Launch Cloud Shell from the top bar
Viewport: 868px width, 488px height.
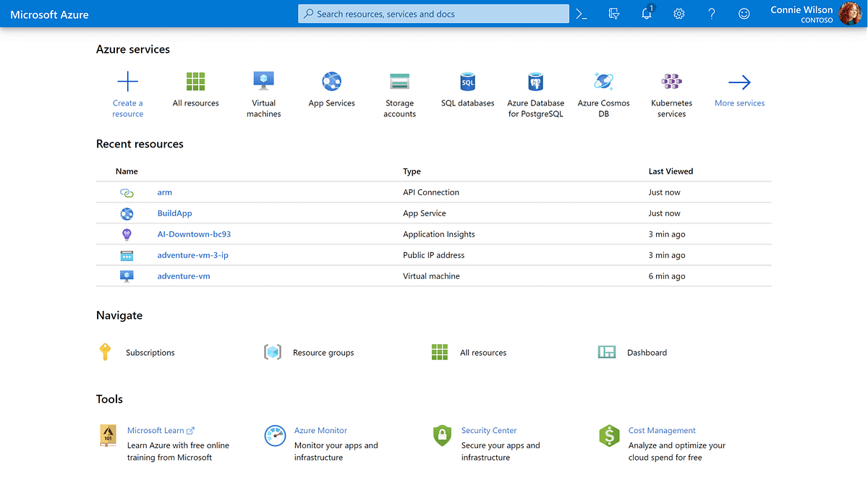point(582,13)
